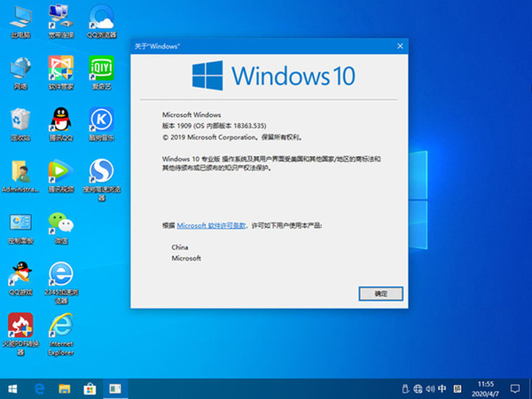Launch Sogou browser desktop shortcut
The height and width of the screenshot is (399, 532).
(102, 171)
